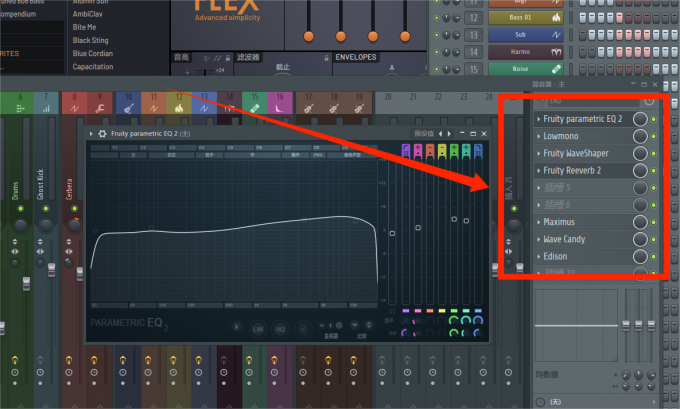680x409 pixels.
Task: Toggle channel 12 Bass 01 mute LED
Action: pos(437,18)
